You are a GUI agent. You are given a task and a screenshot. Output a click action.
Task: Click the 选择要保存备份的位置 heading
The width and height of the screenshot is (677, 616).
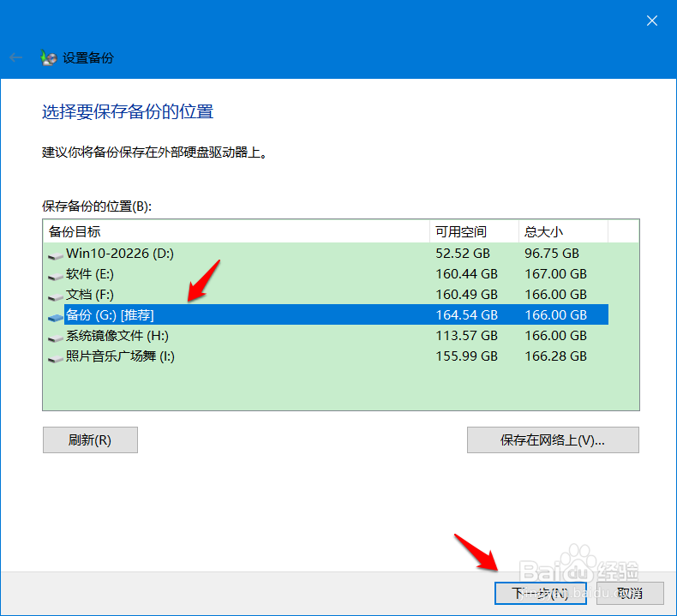(x=128, y=111)
